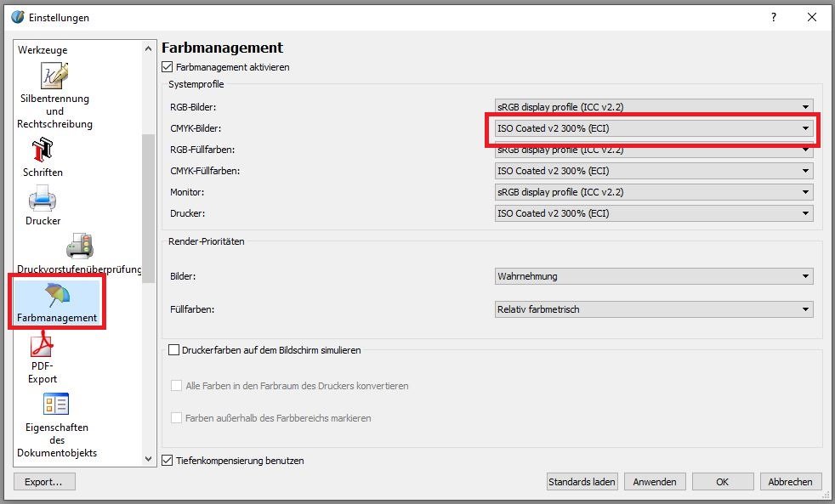
Task: Open the RGB-Bilder profile dropdown
Action: click(653, 107)
